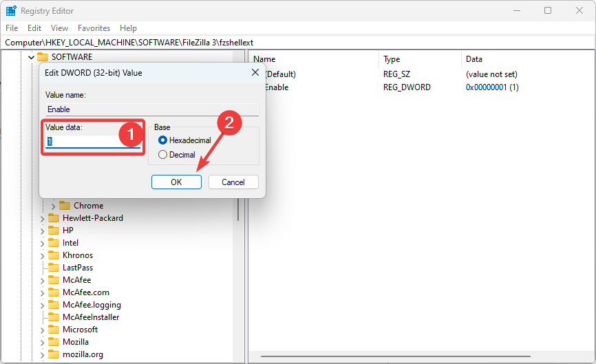Open the View menu
The width and height of the screenshot is (596, 364).
59,28
